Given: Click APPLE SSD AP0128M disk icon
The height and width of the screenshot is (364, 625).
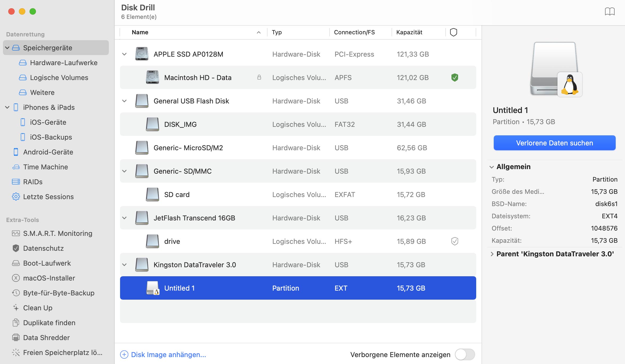Looking at the screenshot, I should (142, 54).
